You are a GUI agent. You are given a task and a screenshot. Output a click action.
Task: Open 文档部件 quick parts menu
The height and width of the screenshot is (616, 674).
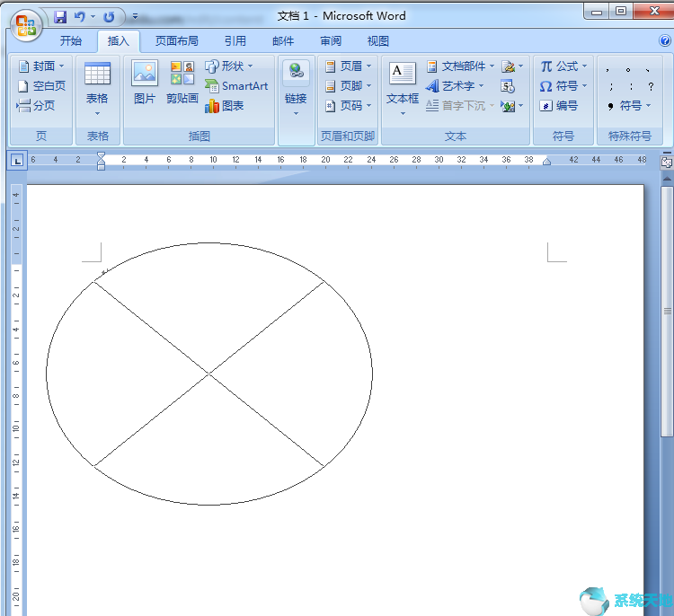click(460, 66)
